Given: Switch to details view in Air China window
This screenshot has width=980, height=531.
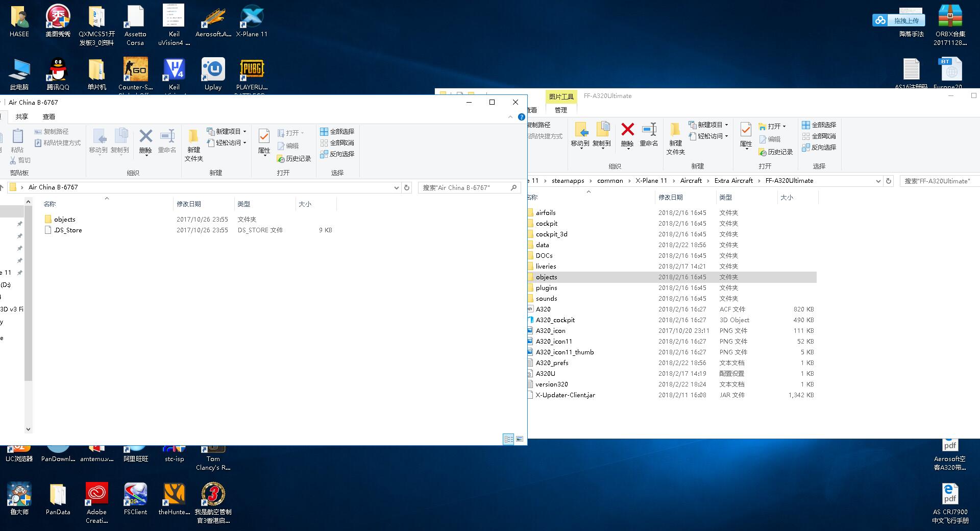Looking at the screenshot, I should tap(508, 439).
